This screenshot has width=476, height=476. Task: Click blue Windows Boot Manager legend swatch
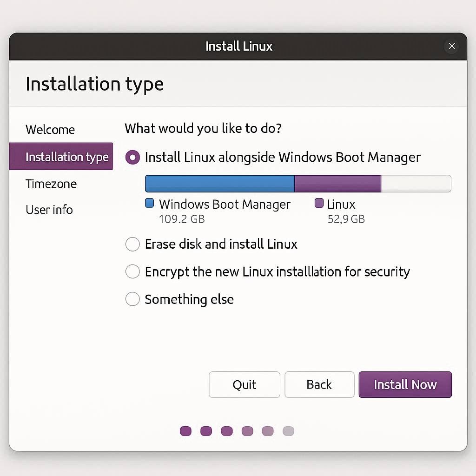150,203
